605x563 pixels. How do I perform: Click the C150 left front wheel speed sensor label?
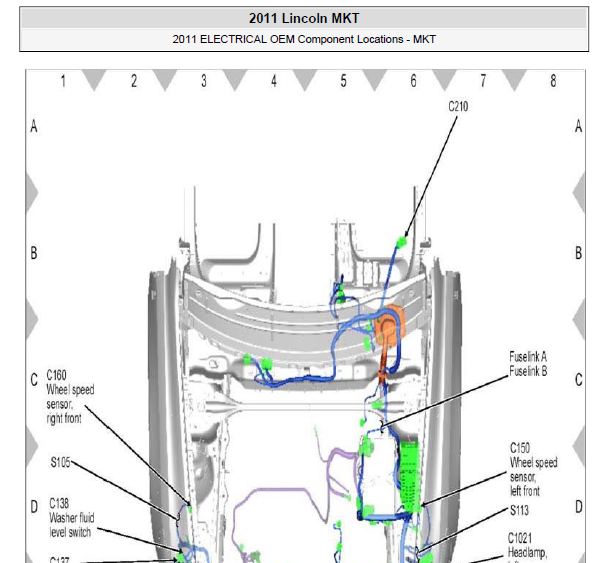tap(534, 470)
